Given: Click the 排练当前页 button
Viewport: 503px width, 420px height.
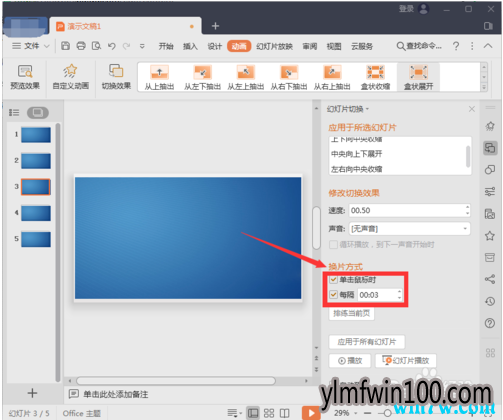Looking at the screenshot, I should point(351,313).
